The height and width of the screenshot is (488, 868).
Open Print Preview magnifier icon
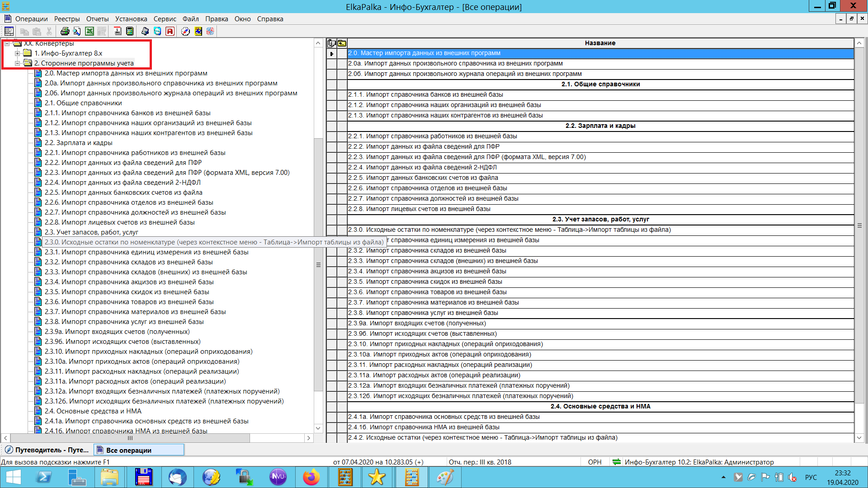click(77, 31)
